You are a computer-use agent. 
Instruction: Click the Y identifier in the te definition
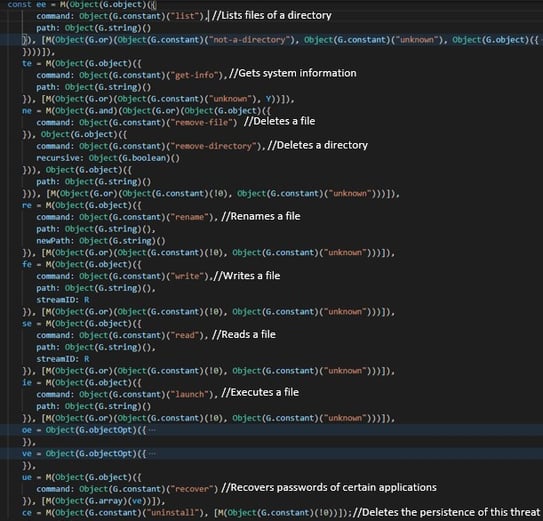click(x=268, y=99)
